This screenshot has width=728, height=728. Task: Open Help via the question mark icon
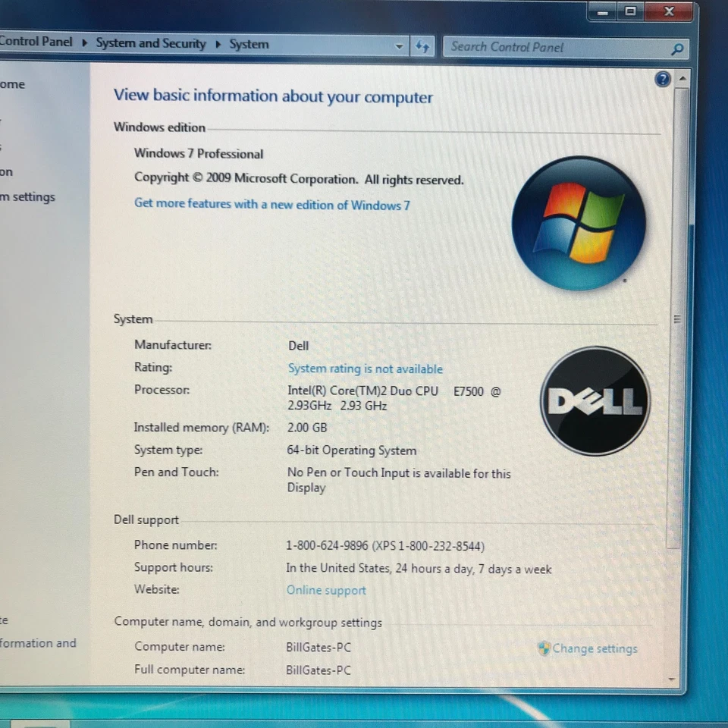coord(662,79)
